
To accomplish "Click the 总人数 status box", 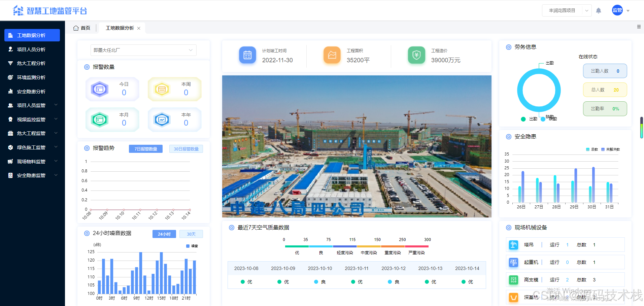I will pyautogui.click(x=605, y=90).
